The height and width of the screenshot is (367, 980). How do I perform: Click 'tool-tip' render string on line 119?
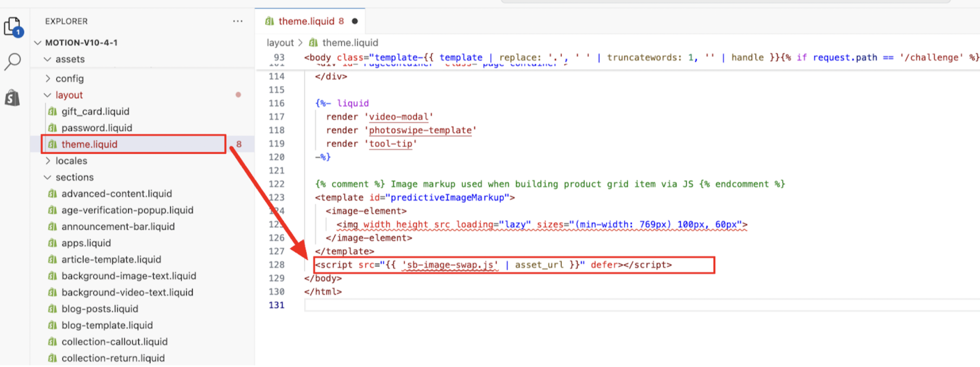point(391,144)
